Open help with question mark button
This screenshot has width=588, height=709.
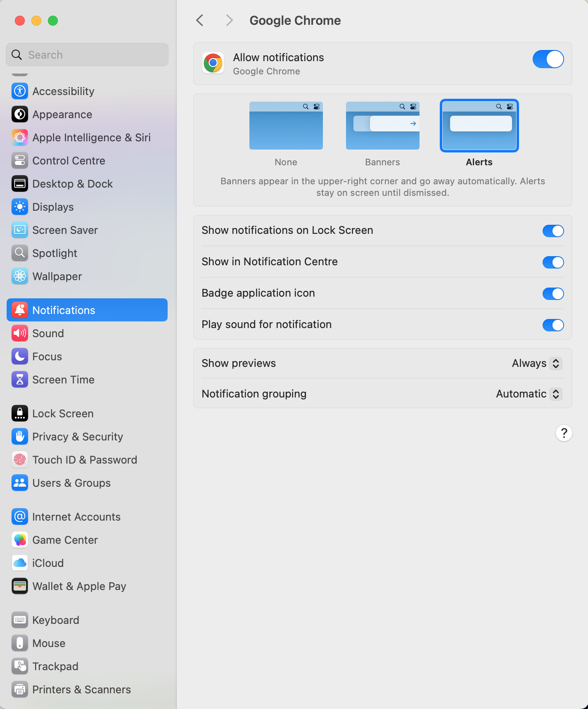[564, 433]
